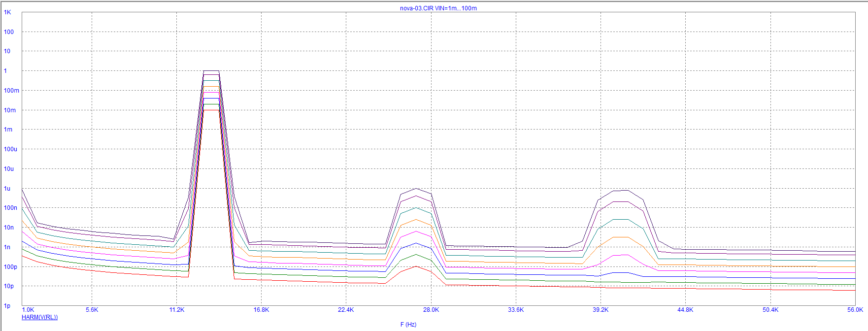The height and width of the screenshot is (331, 868).
Task: Click the 39.2K x-axis tick label
Action: [x=601, y=310]
